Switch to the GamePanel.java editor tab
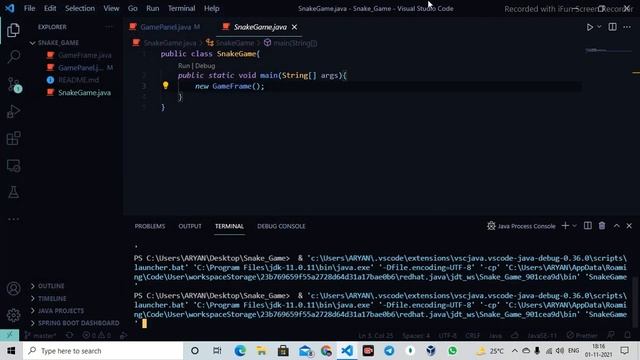Screen dimensions: 640x360 pyautogui.click(x=165, y=27)
